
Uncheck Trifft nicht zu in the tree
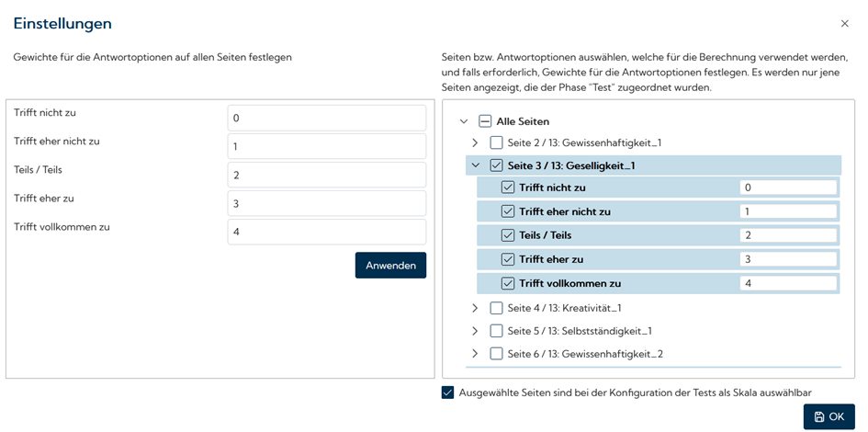point(508,188)
